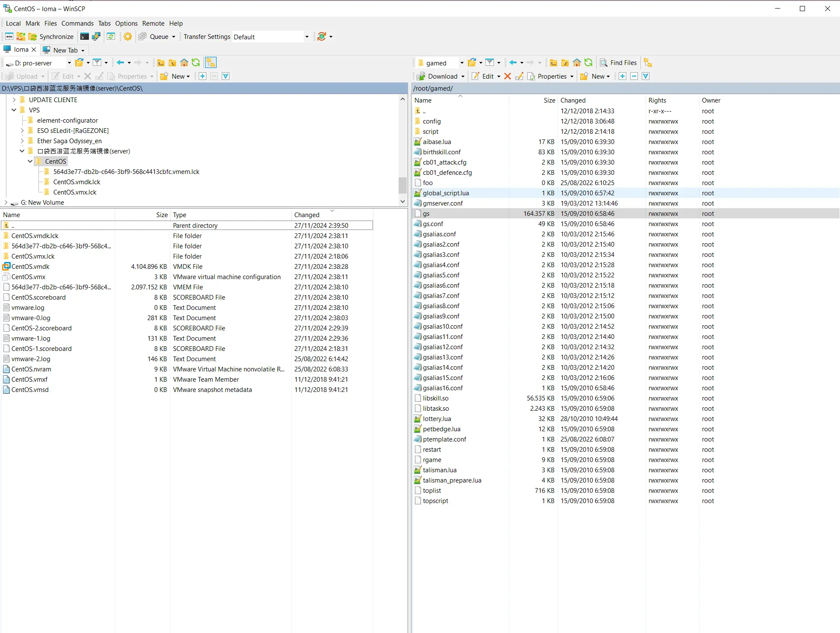840x633 pixels.
Task: Open the Commands menu
Action: click(77, 24)
